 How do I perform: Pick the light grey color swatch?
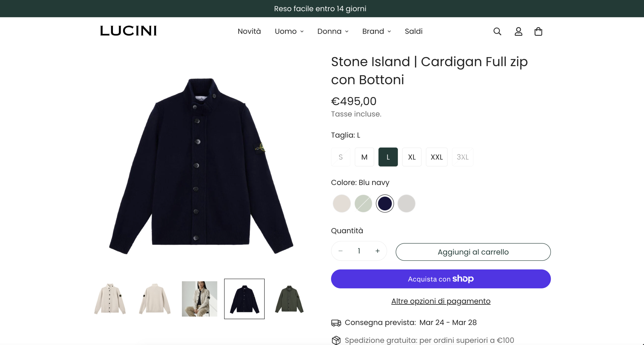[x=406, y=203]
